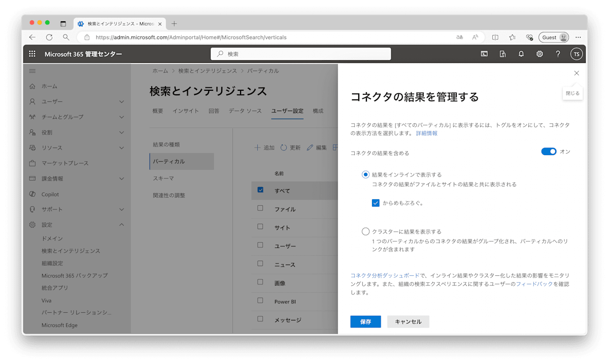Open Cloud Shell icon in header

click(484, 54)
